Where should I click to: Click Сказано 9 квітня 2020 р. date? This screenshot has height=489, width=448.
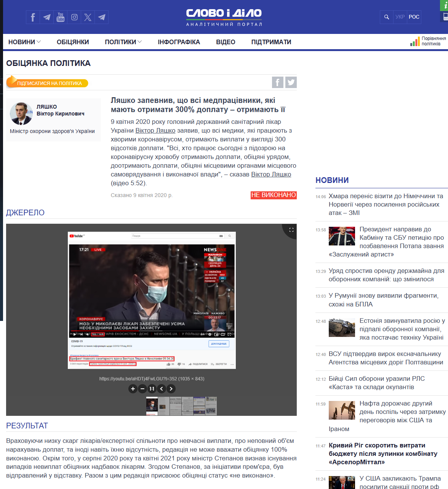click(142, 195)
